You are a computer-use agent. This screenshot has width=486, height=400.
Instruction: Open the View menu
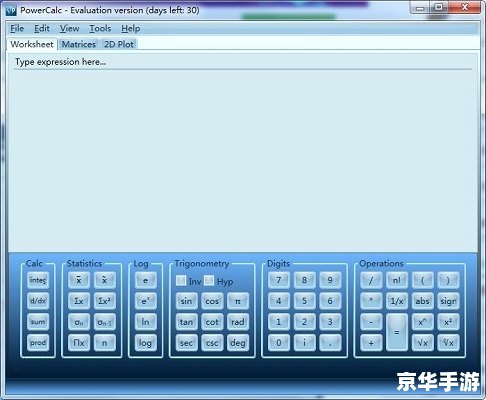pyautogui.click(x=69, y=29)
